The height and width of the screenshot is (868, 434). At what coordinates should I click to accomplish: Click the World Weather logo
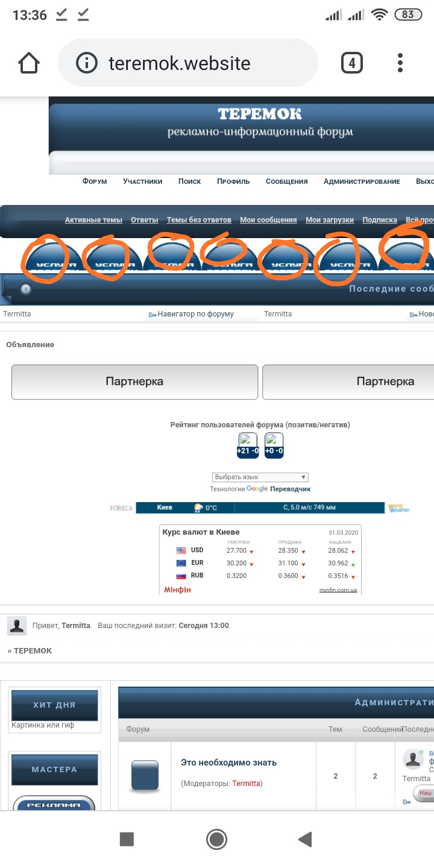399,508
